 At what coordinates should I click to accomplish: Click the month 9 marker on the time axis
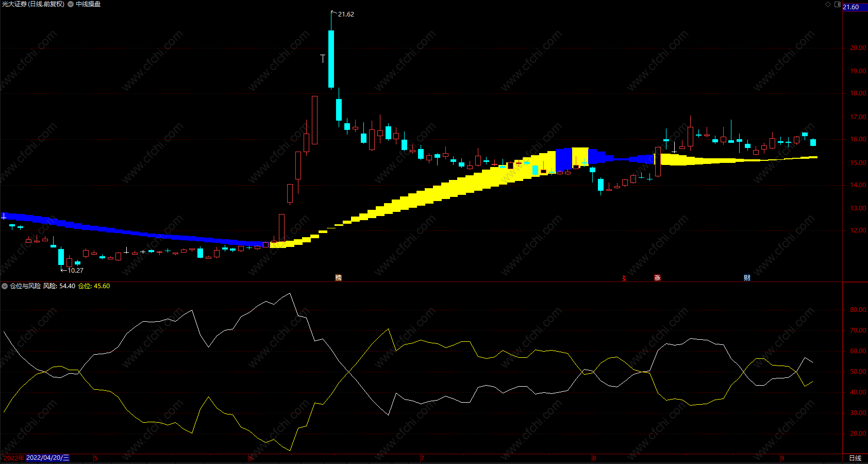point(782,458)
